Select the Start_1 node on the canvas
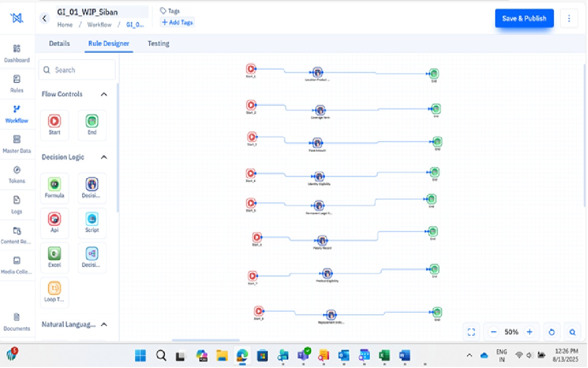This screenshot has height=368, width=588. tap(251, 69)
